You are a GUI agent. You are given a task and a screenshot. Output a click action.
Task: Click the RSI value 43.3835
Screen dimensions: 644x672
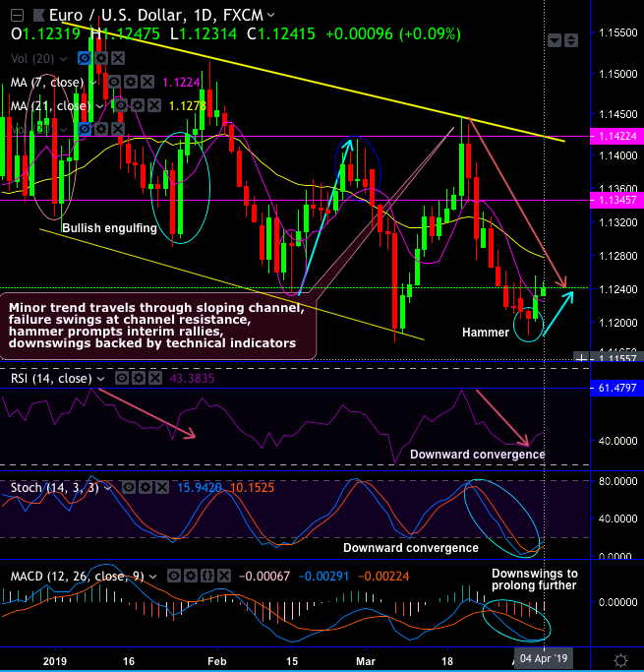[x=193, y=379]
